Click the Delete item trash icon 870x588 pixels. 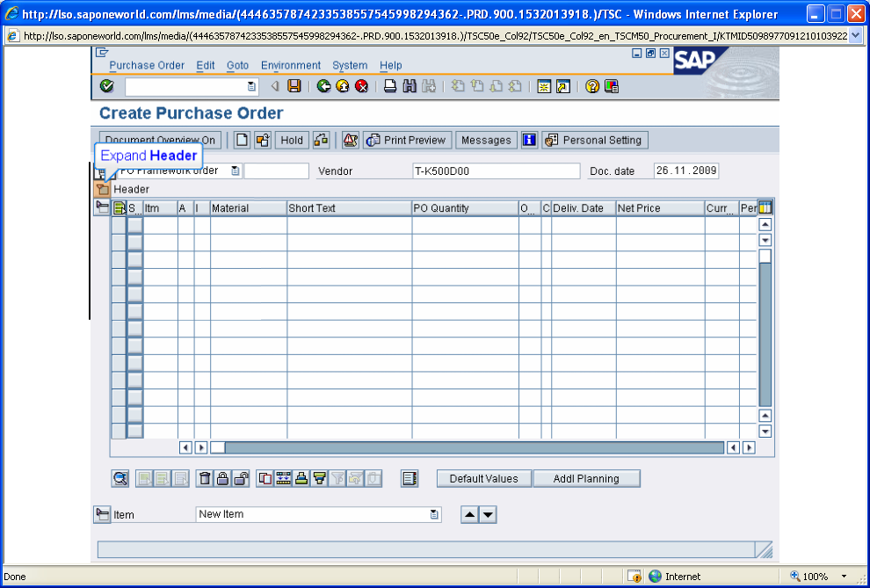tap(205, 478)
